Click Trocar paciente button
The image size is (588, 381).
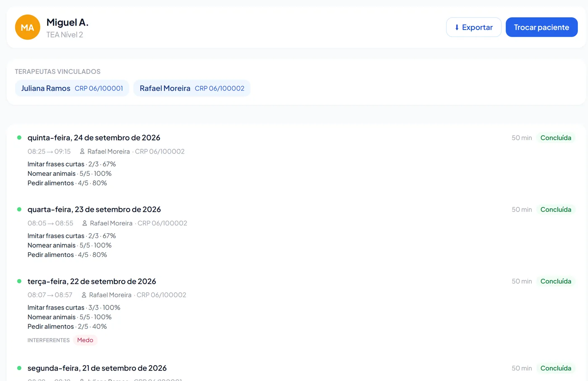541,27
